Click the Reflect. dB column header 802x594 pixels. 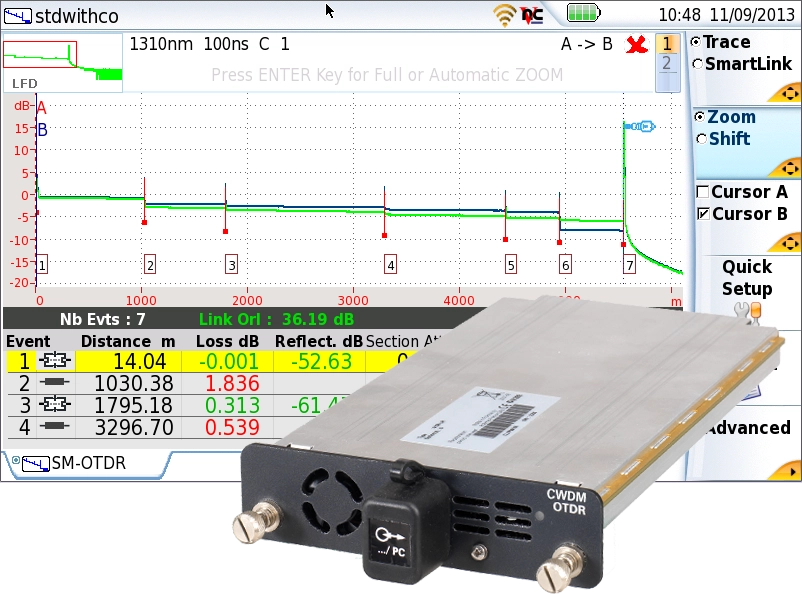tap(319, 341)
